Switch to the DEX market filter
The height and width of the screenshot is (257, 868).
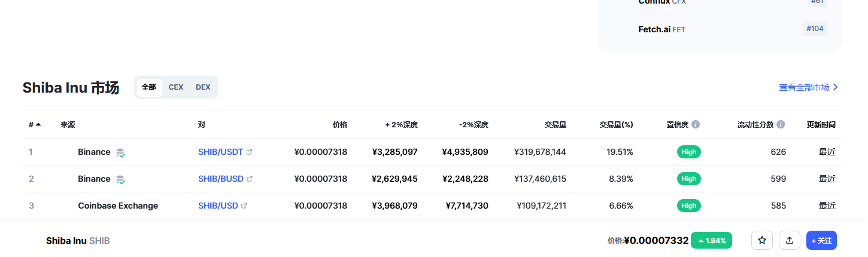(x=203, y=87)
